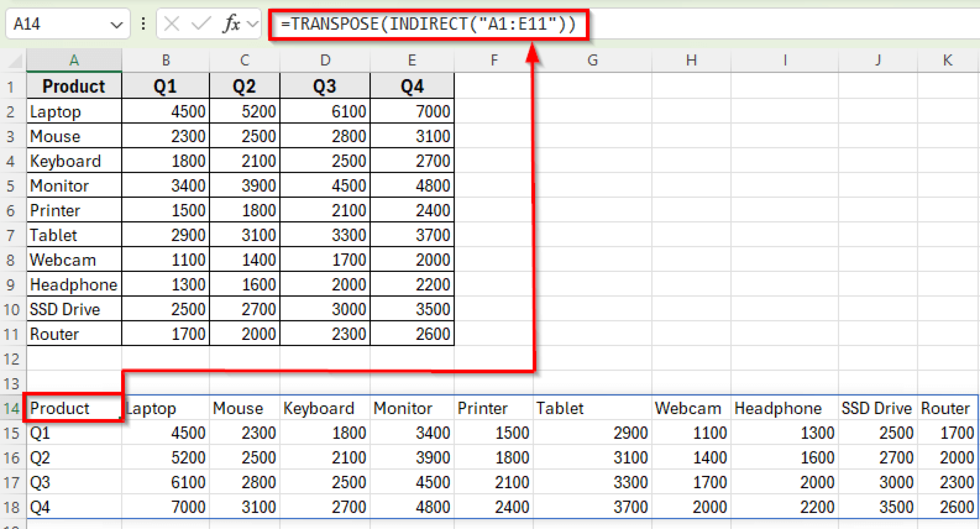
Task: Select empty cell F5
Action: (494, 185)
